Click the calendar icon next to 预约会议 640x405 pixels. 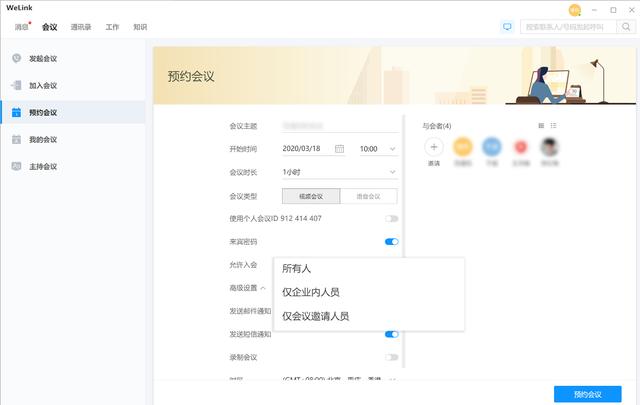click(16, 112)
